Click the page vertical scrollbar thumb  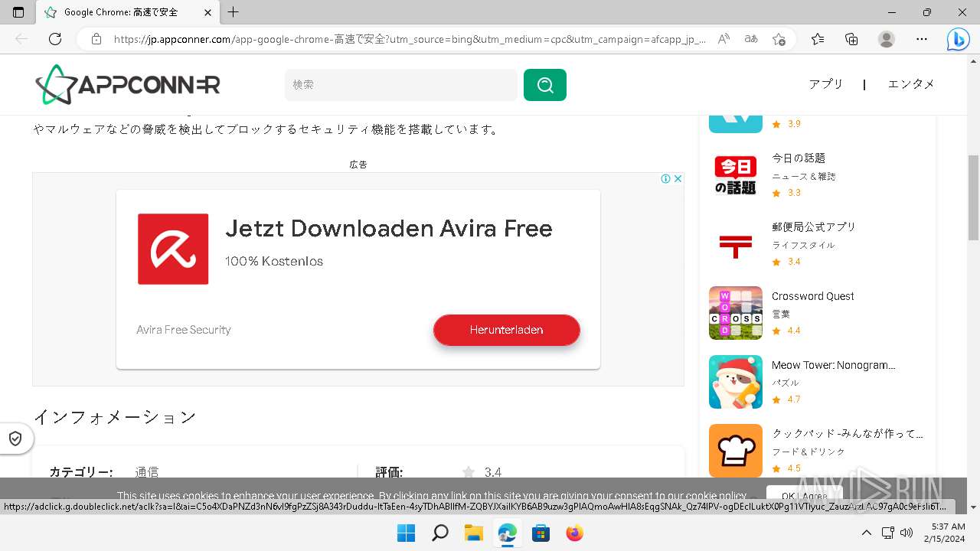tap(973, 197)
